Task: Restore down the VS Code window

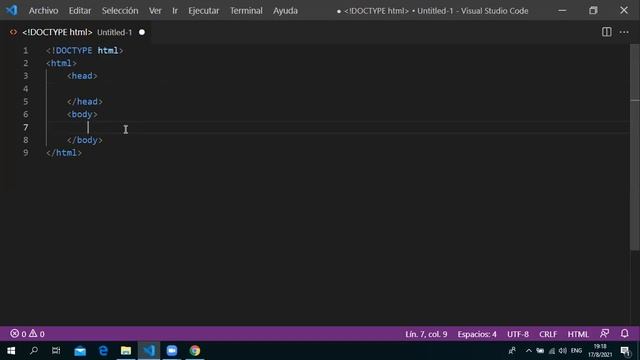Action: 593,10
